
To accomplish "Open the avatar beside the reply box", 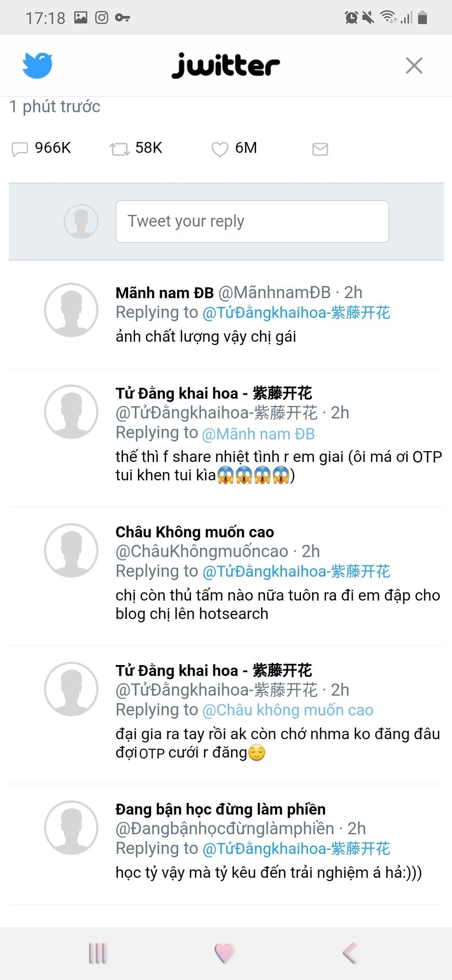I will pos(81,222).
